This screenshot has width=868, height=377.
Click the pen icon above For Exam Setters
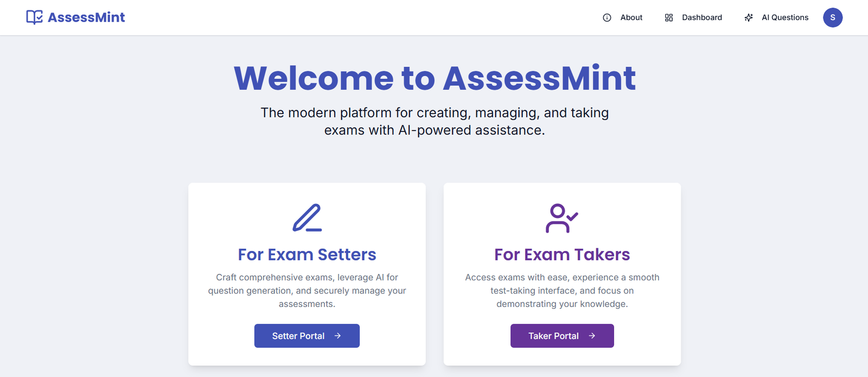(307, 218)
